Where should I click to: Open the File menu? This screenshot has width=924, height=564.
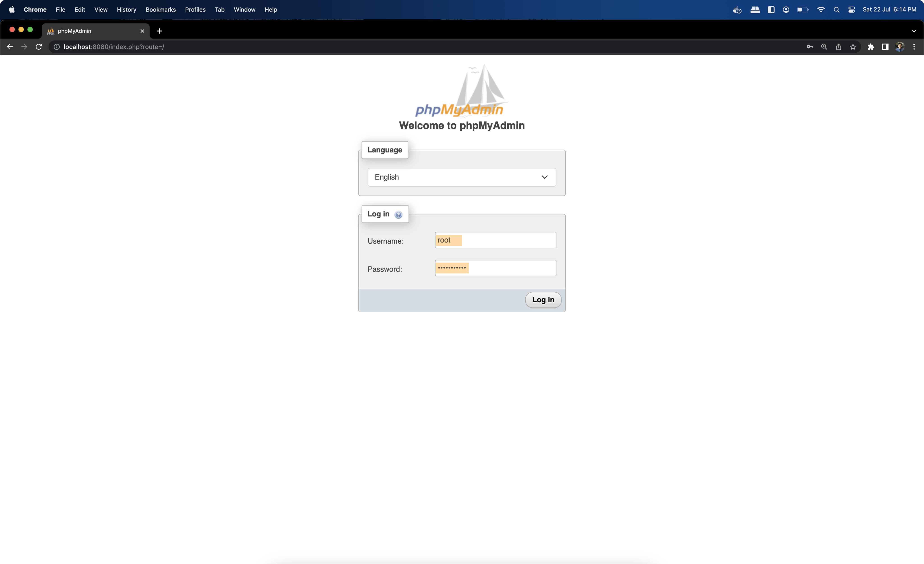(60, 9)
